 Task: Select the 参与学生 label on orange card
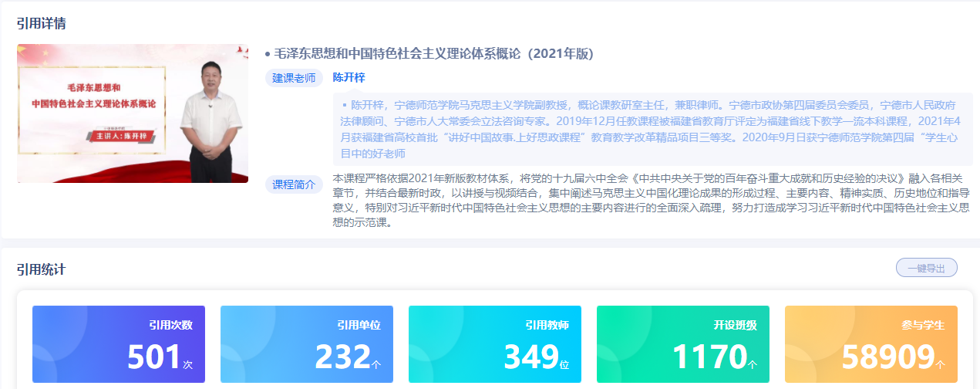[923, 325]
